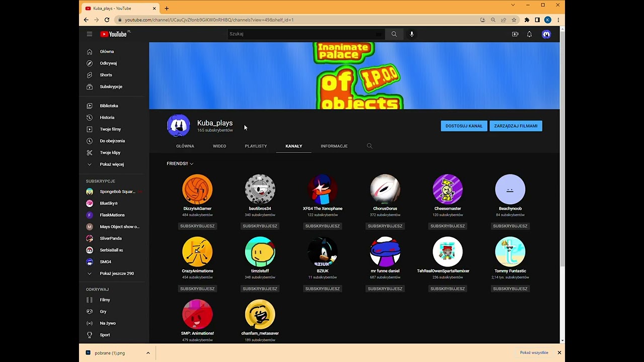Open CrazyAnimations channel avatar

(x=197, y=251)
